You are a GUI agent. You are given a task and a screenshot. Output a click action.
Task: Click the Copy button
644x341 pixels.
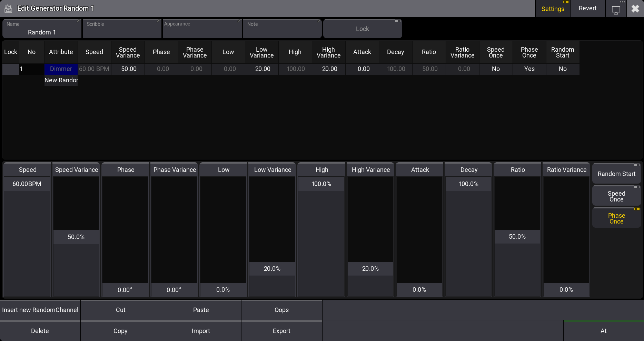pos(121,331)
